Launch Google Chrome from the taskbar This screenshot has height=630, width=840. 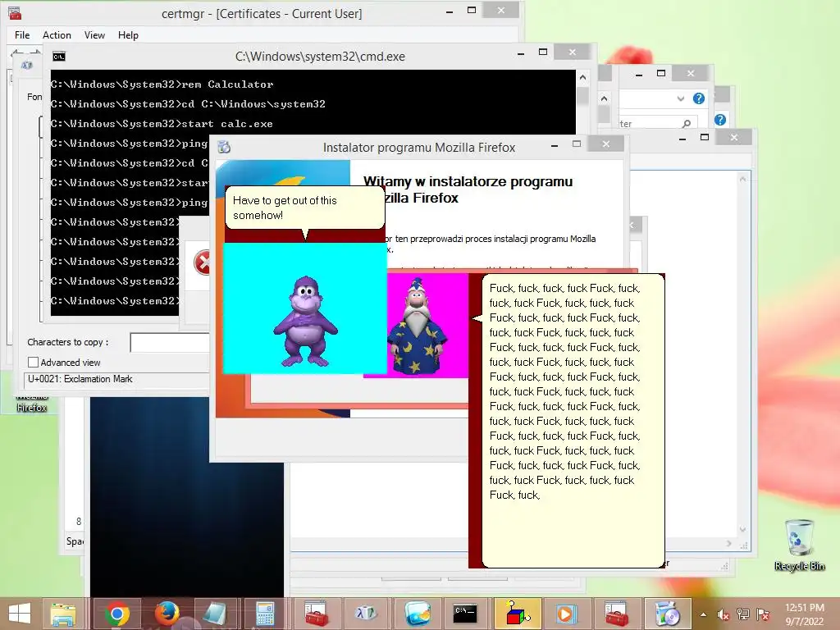117,614
